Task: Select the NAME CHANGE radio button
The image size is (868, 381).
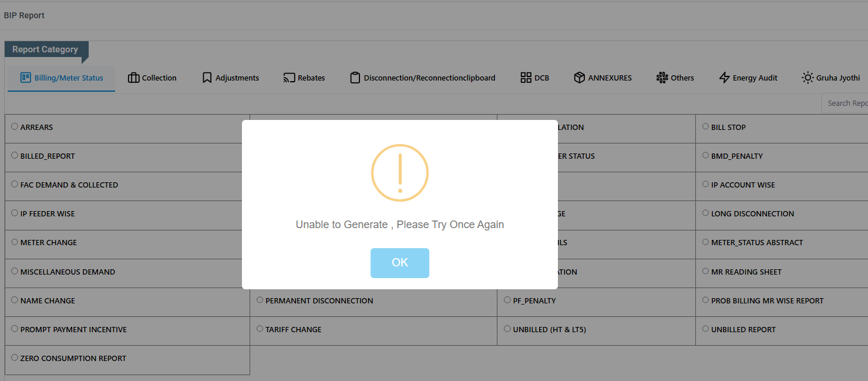Action: pos(15,300)
